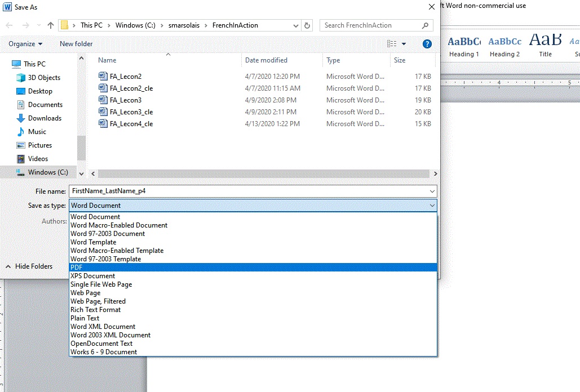The height and width of the screenshot is (392, 580).
Task: Navigate to This PC in address bar
Action: pyautogui.click(x=91, y=25)
